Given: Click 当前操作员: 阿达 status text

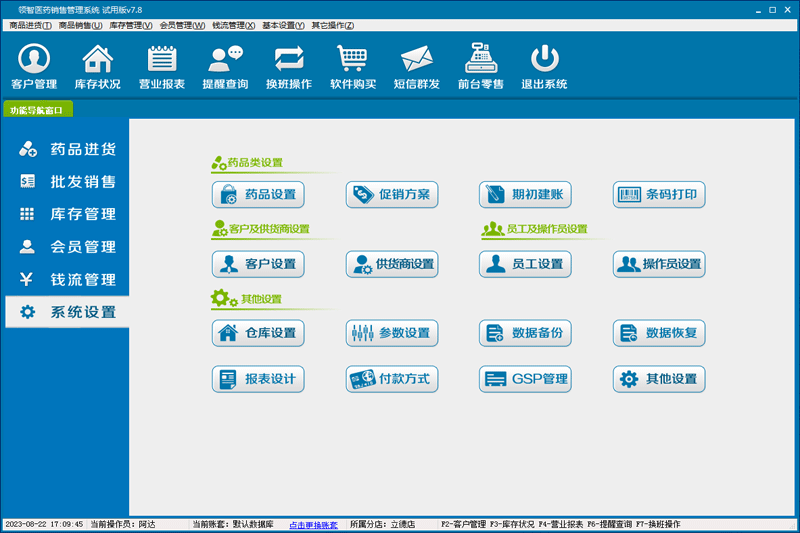Looking at the screenshot, I should click(x=123, y=524).
